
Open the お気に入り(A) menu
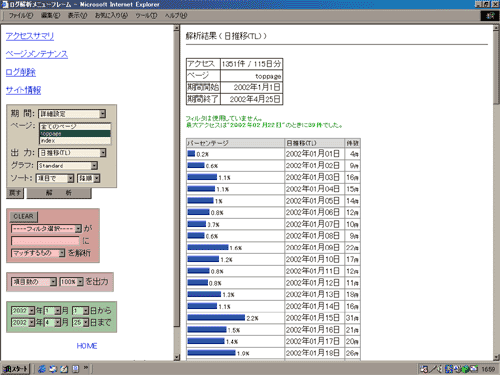(x=111, y=15)
